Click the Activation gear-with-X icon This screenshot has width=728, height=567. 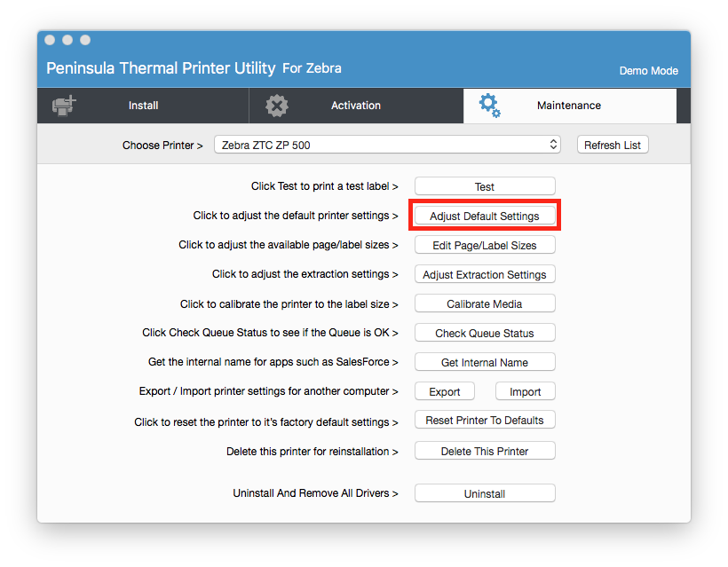tap(277, 106)
